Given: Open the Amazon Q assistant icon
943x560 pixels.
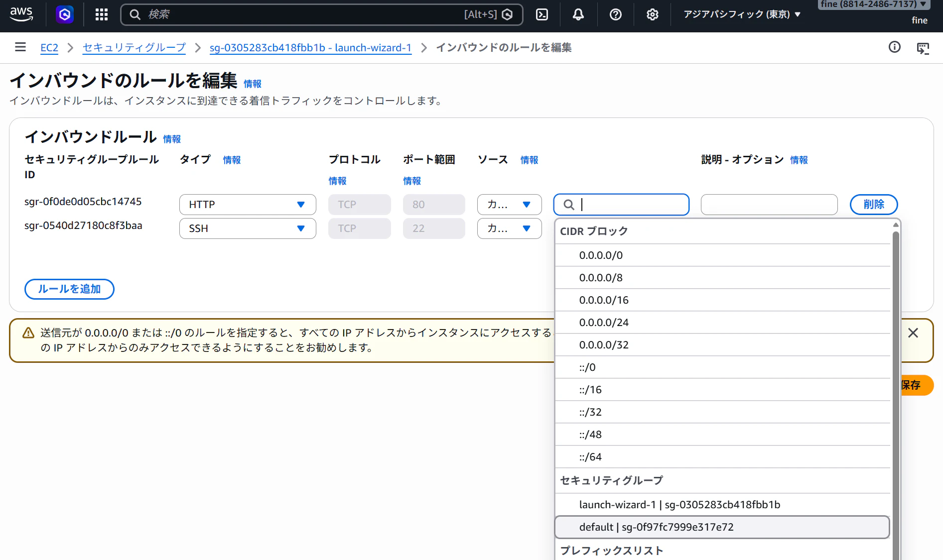Looking at the screenshot, I should [65, 14].
